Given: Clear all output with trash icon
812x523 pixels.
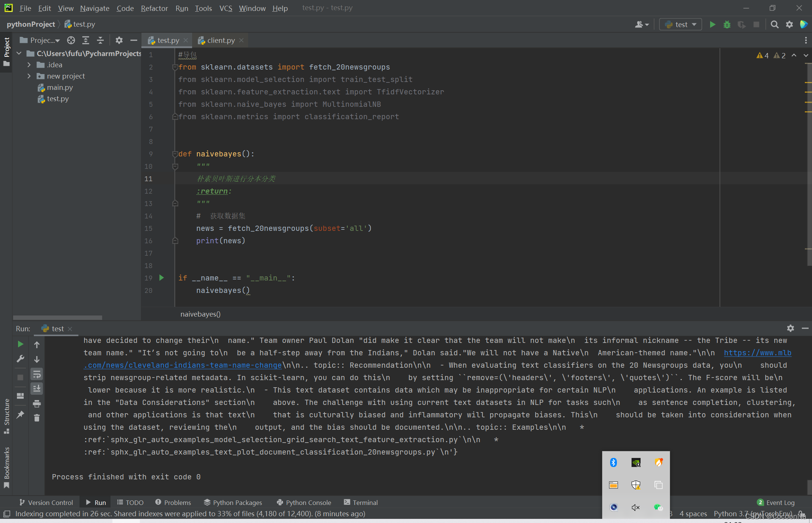Looking at the screenshot, I should point(37,418).
